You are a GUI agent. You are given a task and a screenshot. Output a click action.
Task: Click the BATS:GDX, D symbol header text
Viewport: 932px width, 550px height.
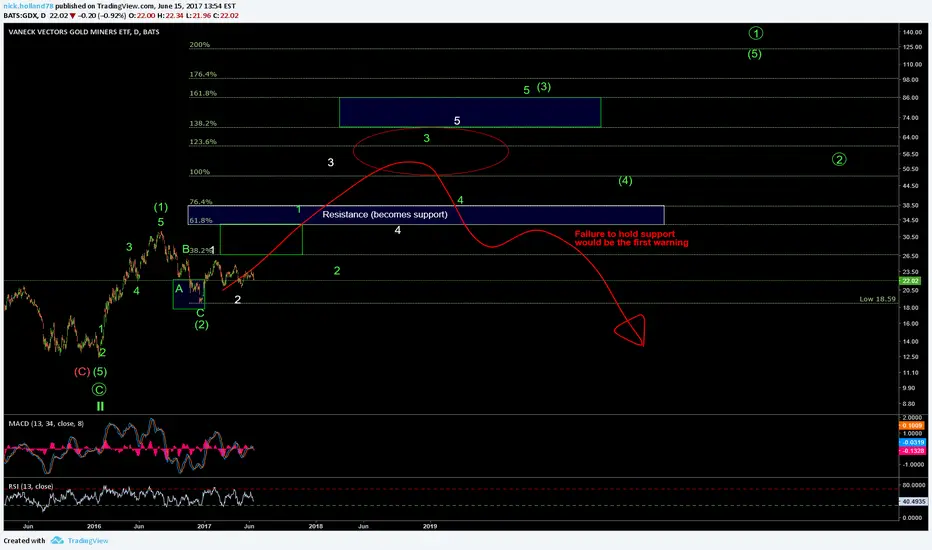click(24, 15)
